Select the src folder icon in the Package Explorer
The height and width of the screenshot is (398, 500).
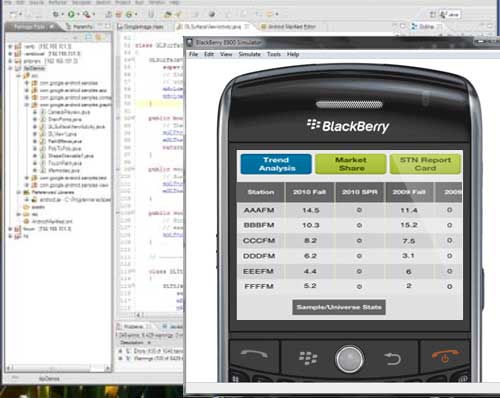(x=27, y=76)
